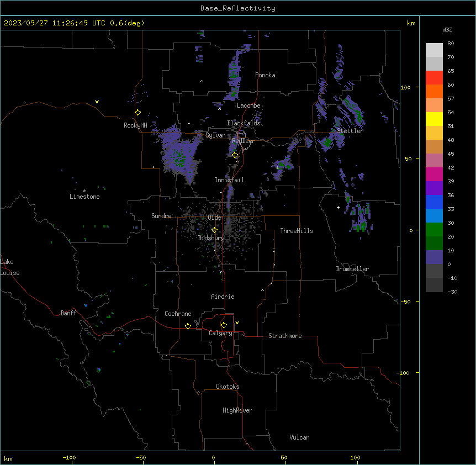Click the Didsbury town label
The image size is (476, 465).
[x=211, y=238]
